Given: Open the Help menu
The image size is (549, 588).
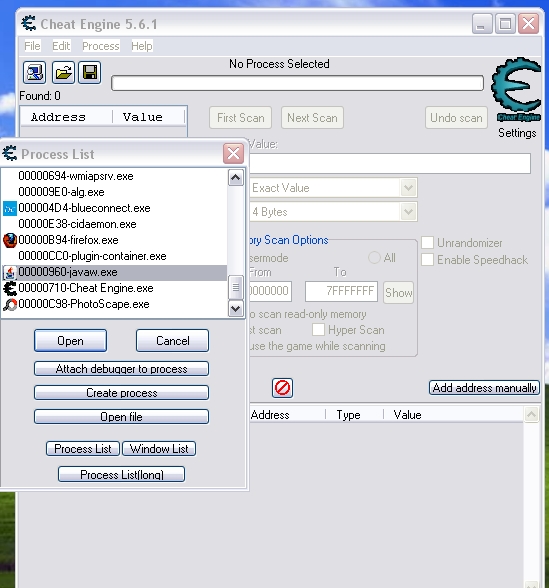Looking at the screenshot, I should [141, 46].
